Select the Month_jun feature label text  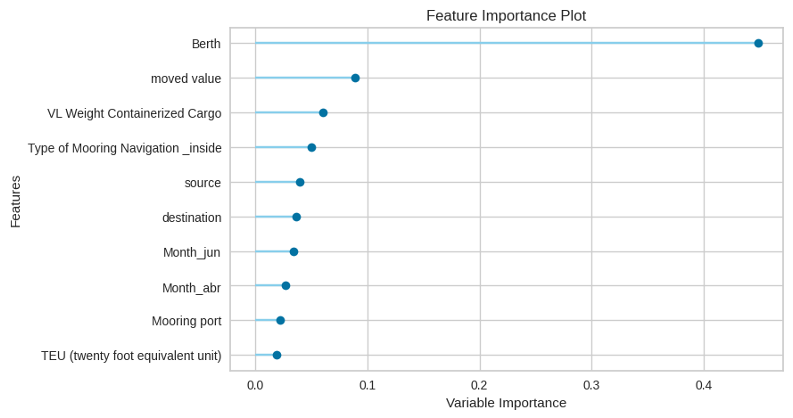click(192, 252)
